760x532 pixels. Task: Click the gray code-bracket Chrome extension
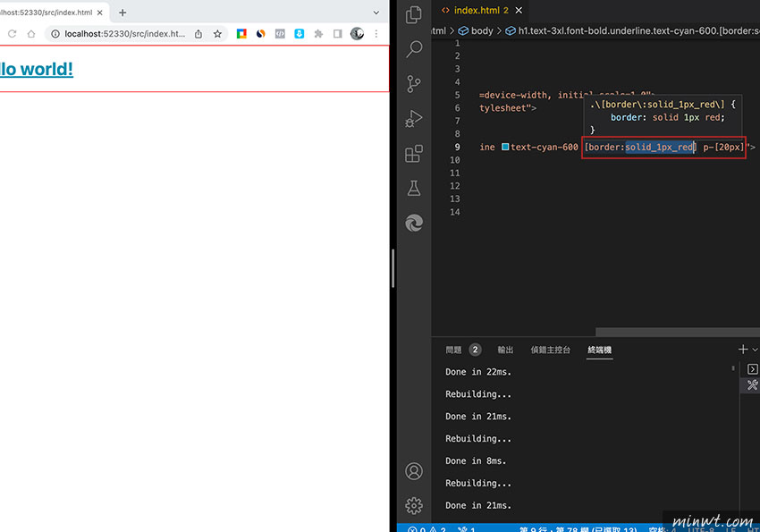tap(280, 33)
